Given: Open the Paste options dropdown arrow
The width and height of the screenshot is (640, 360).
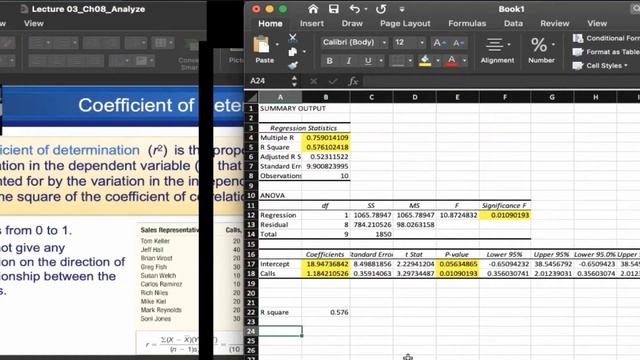Looking at the screenshot, I should (277, 44).
